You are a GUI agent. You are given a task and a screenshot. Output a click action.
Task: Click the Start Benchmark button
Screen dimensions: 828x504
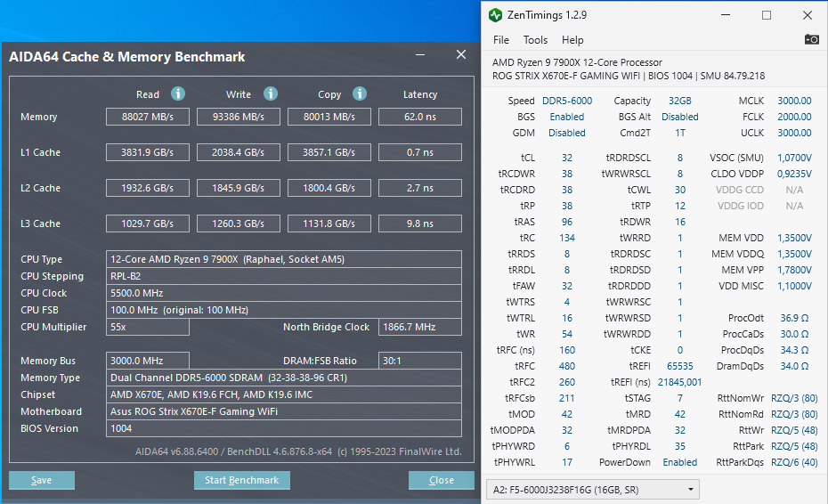point(242,480)
